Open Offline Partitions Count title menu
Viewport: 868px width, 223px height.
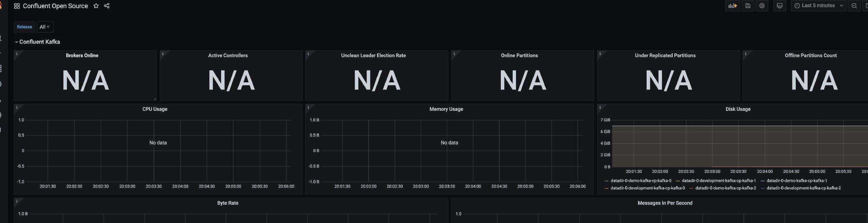[x=811, y=55]
